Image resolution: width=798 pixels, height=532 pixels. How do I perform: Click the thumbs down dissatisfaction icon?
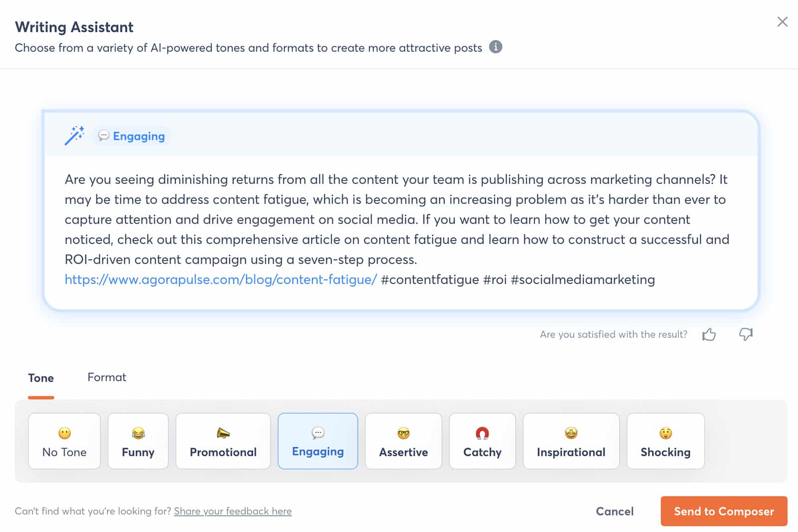tap(746, 335)
